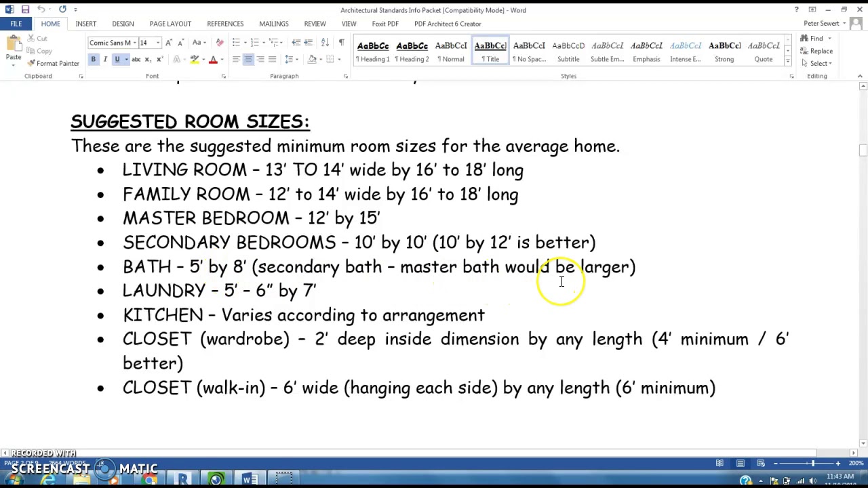868x488 pixels.
Task: Expand the Styles gallery More arrow
Action: tap(788, 62)
